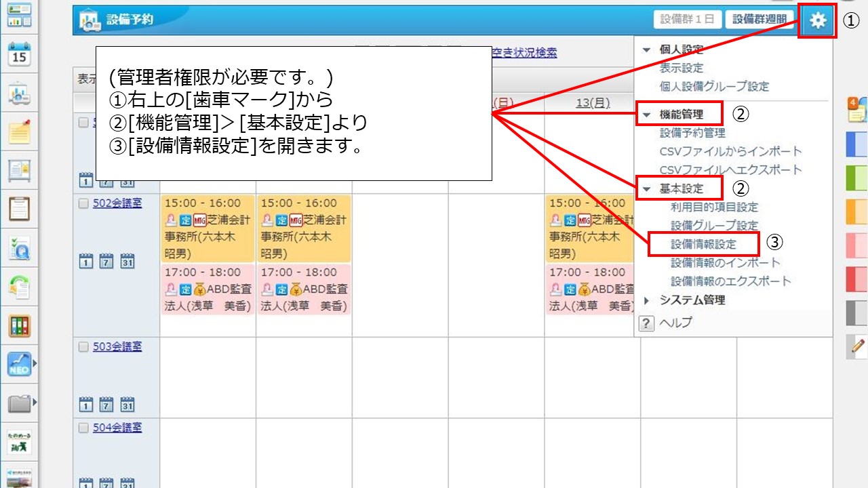Click the ヘルプ menu entry text

point(676,323)
